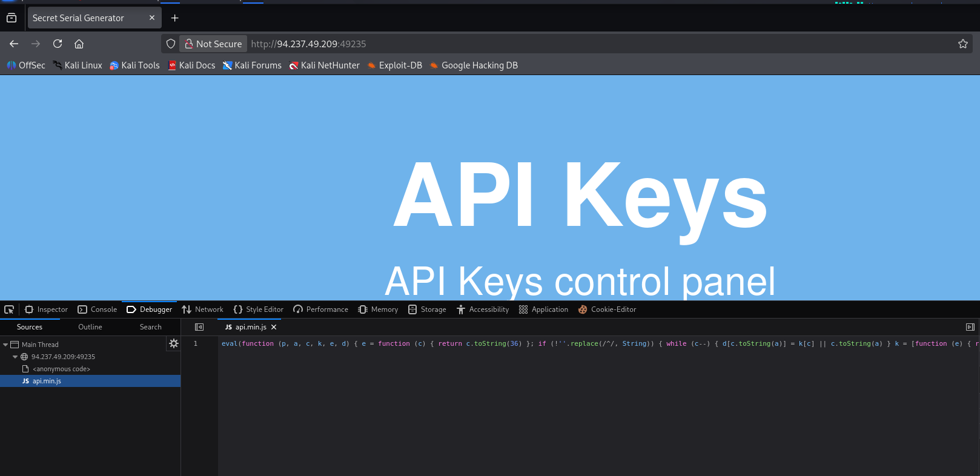Click the home icon in the toolbar
The height and width of the screenshot is (476, 980).
79,44
